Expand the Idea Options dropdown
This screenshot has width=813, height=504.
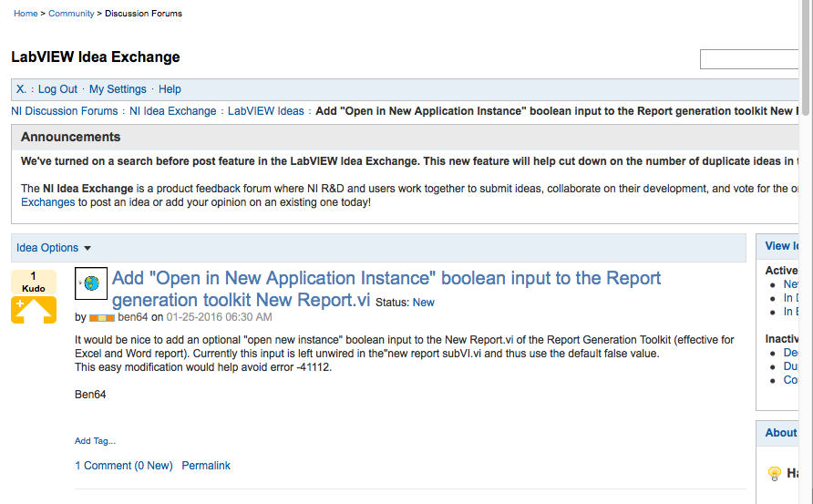(x=54, y=248)
